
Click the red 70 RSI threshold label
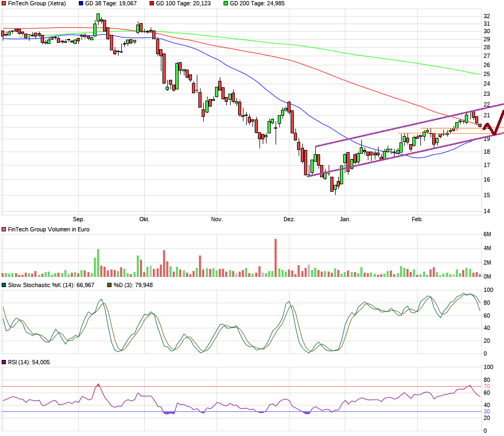coord(487,387)
